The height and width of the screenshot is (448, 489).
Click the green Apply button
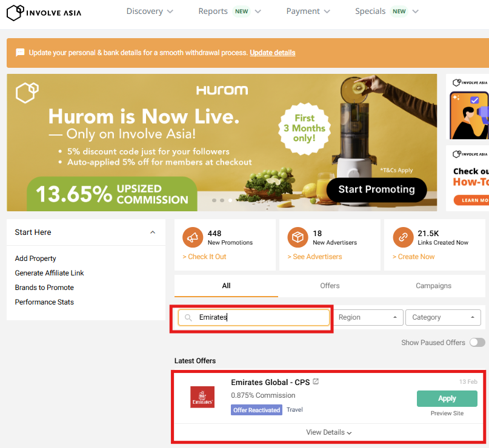[x=447, y=398]
